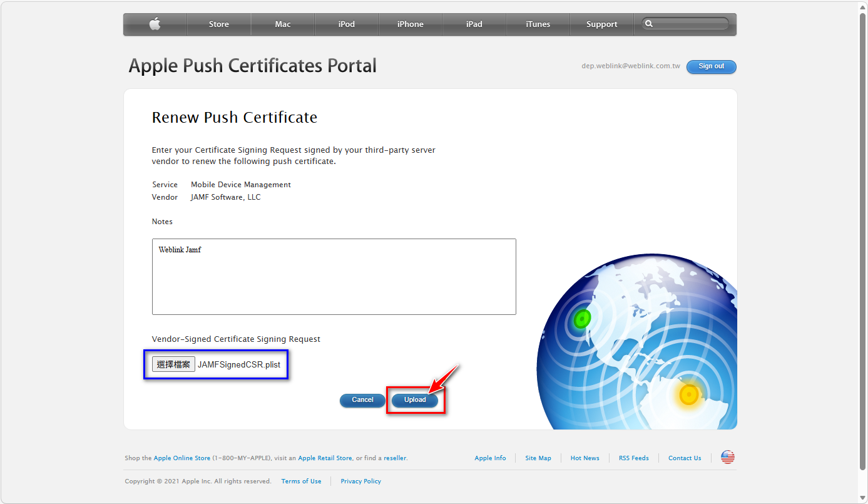Click the Apple logo in navigation bar
Screen dimensions: 868x504
(x=155, y=24)
